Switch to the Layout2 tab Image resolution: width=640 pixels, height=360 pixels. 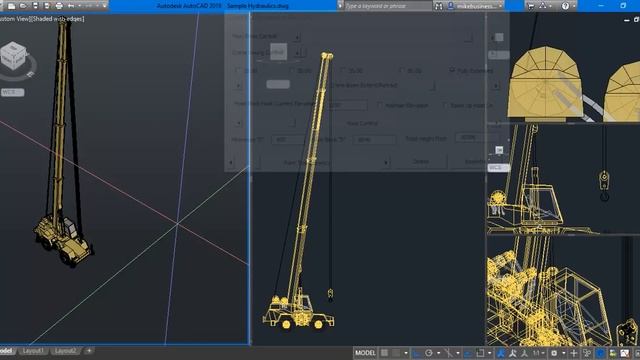point(65,351)
